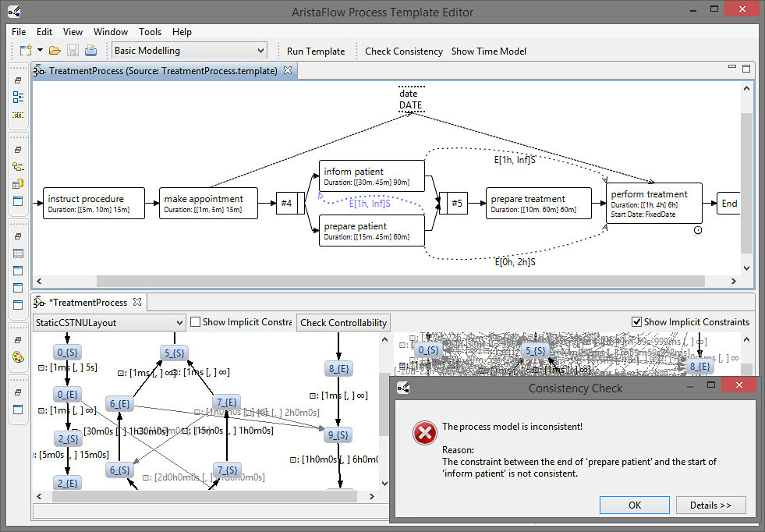Click the AristaFlow app icon in title bar
Image resolution: width=765 pixels, height=532 pixels.
(14, 11)
